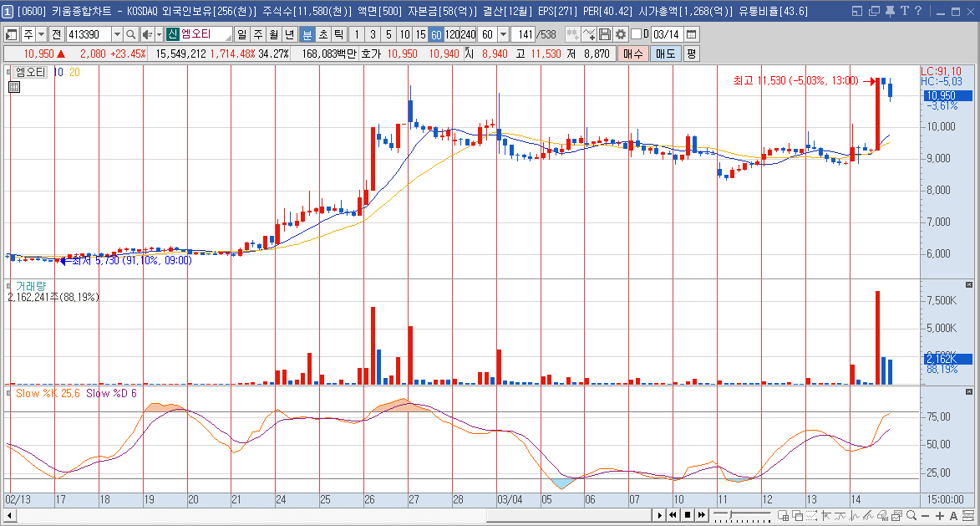Open the stock code 413390 dropdown arrow

[117, 34]
